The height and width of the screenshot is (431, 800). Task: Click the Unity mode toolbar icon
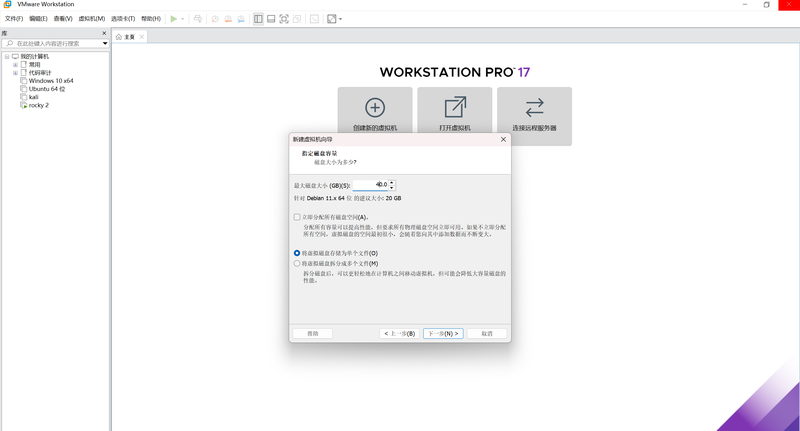297,19
